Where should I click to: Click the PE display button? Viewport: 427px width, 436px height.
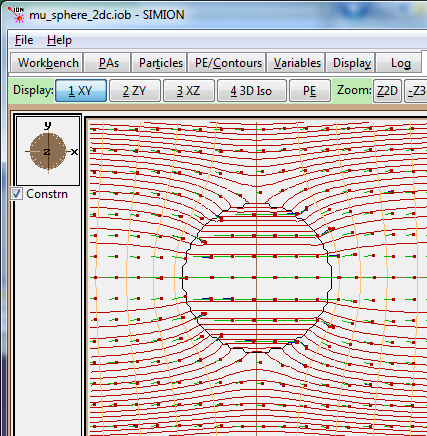coord(310,91)
